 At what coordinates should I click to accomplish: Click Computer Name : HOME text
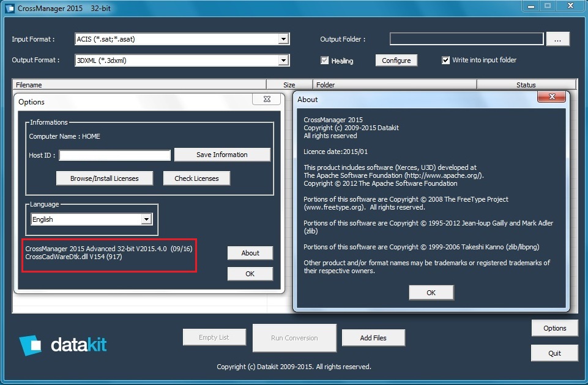pos(64,136)
